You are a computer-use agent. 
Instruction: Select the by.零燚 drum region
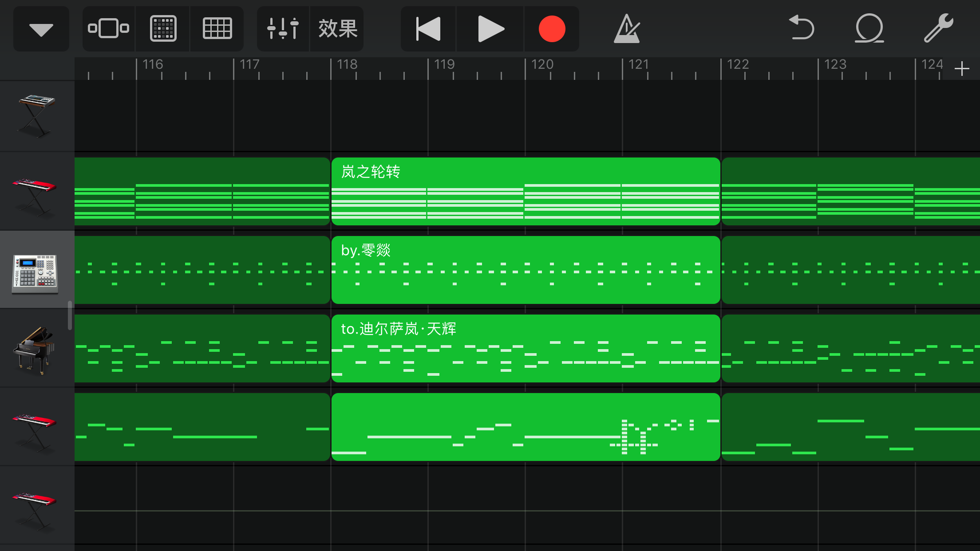pyautogui.click(x=526, y=270)
